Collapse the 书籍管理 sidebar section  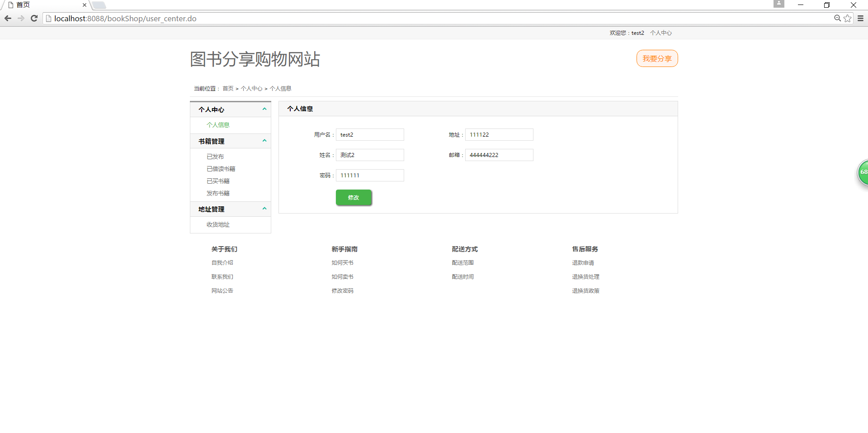coord(264,141)
